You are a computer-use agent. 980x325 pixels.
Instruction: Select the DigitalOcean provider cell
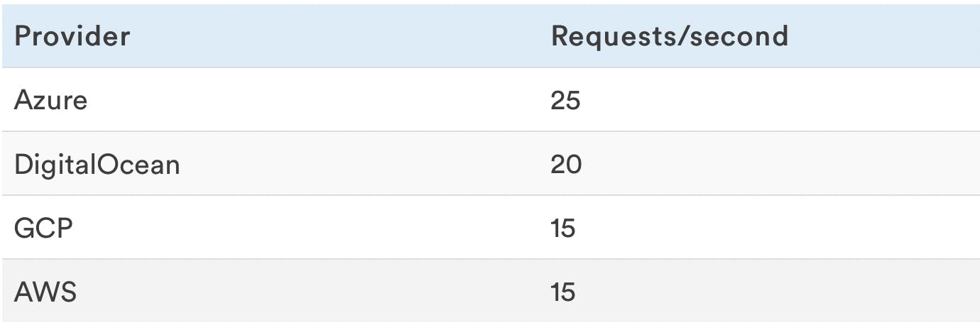97,164
